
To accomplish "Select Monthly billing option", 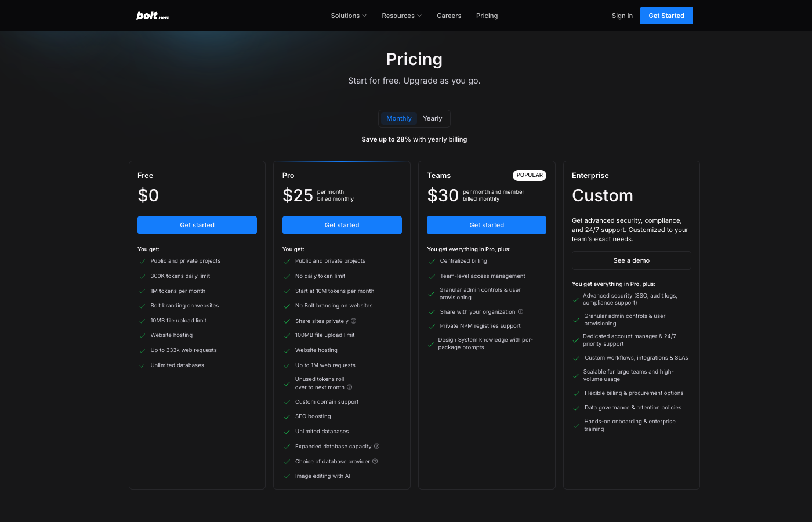I will coord(399,118).
